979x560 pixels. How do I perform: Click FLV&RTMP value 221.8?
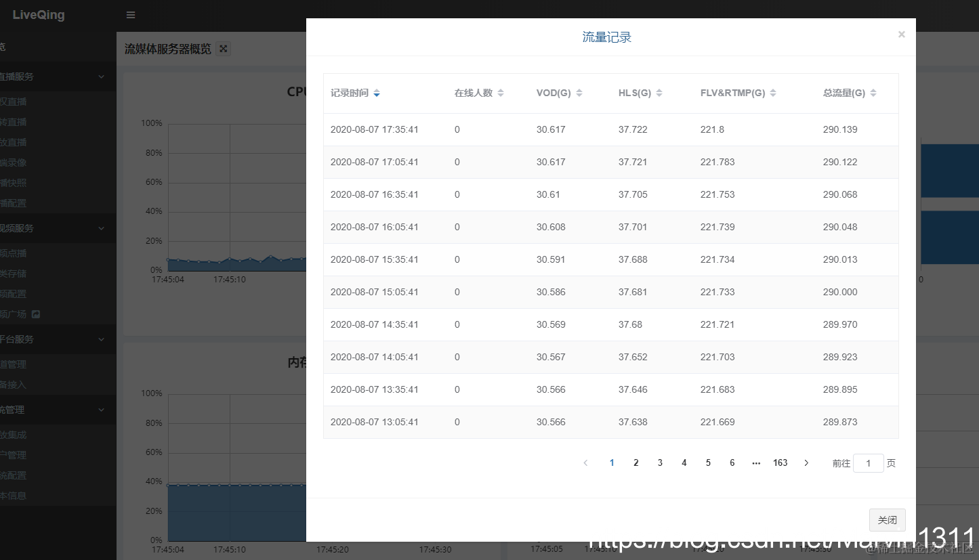tap(712, 129)
